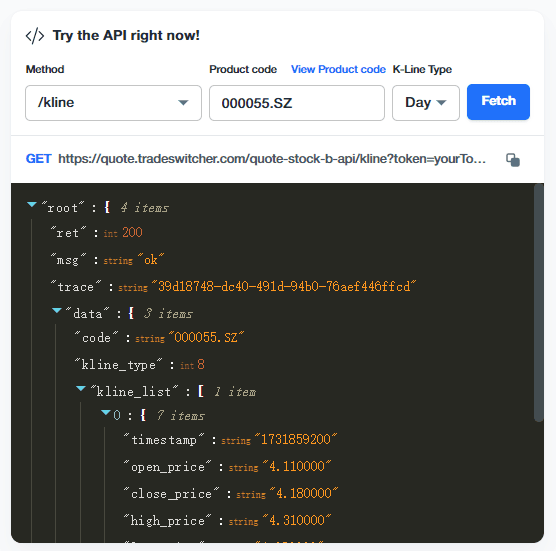Select the "ret" value 200
556x551 pixels.
click(132, 233)
